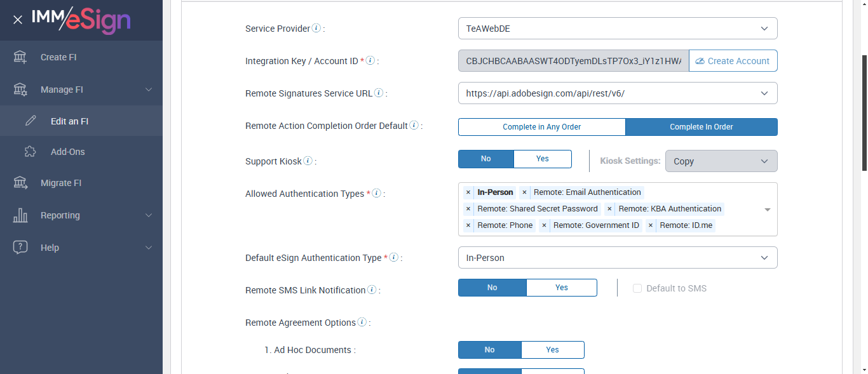868x374 pixels.
Task: Expand the Reporting menu in sidebar
Action: click(81, 215)
